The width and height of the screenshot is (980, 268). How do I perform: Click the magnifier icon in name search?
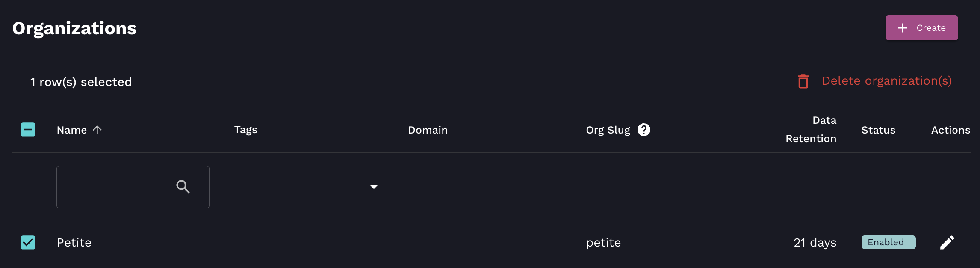pyautogui.click(x=183, y=187)
